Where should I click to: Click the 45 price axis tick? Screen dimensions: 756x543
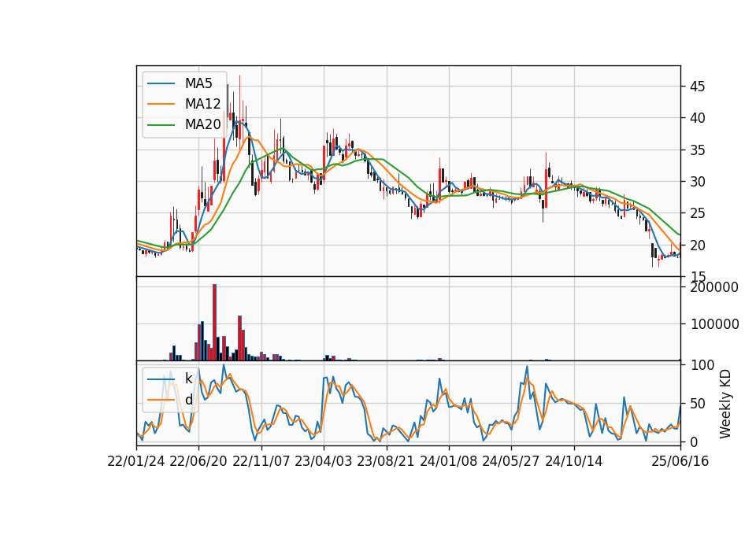pos(698,87)
